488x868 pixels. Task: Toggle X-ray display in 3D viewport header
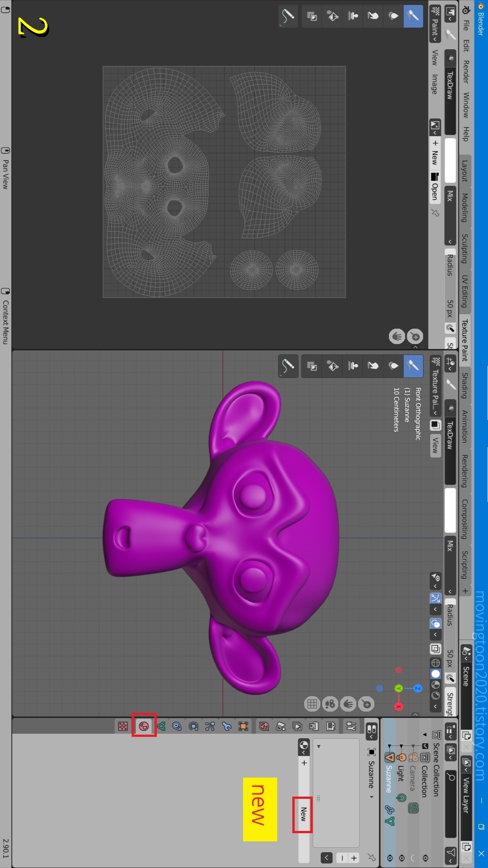[435, 649]
